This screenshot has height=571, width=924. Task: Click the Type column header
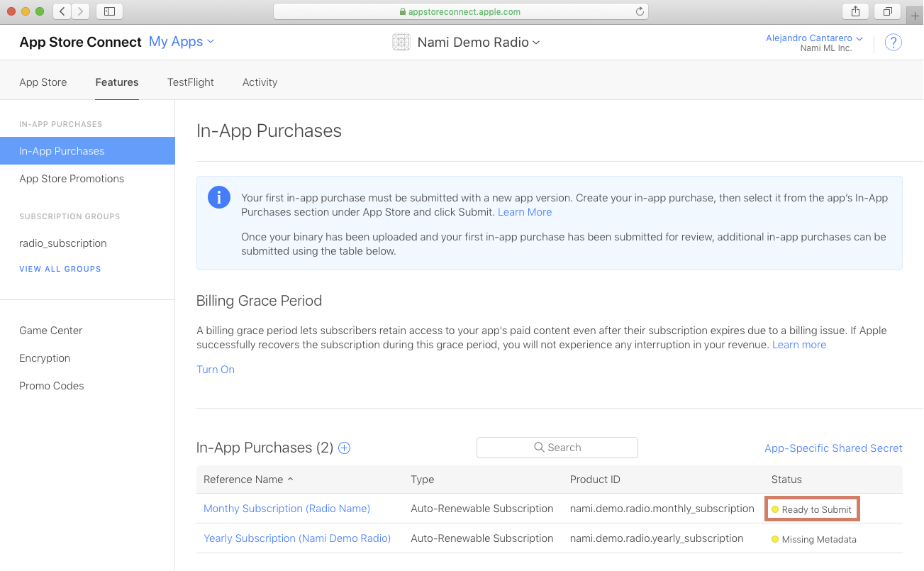tap(423, 479)
